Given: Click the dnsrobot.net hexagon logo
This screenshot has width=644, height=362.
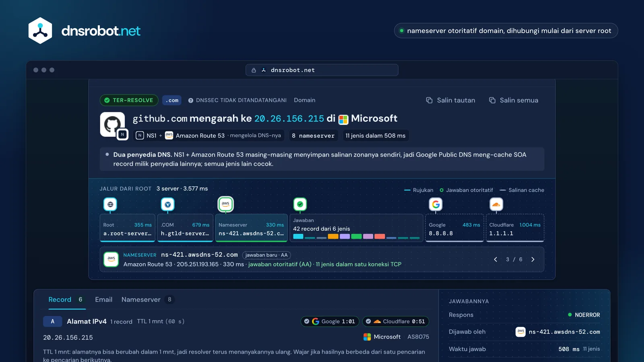Looking at the screenshot, I should point(40,31).
